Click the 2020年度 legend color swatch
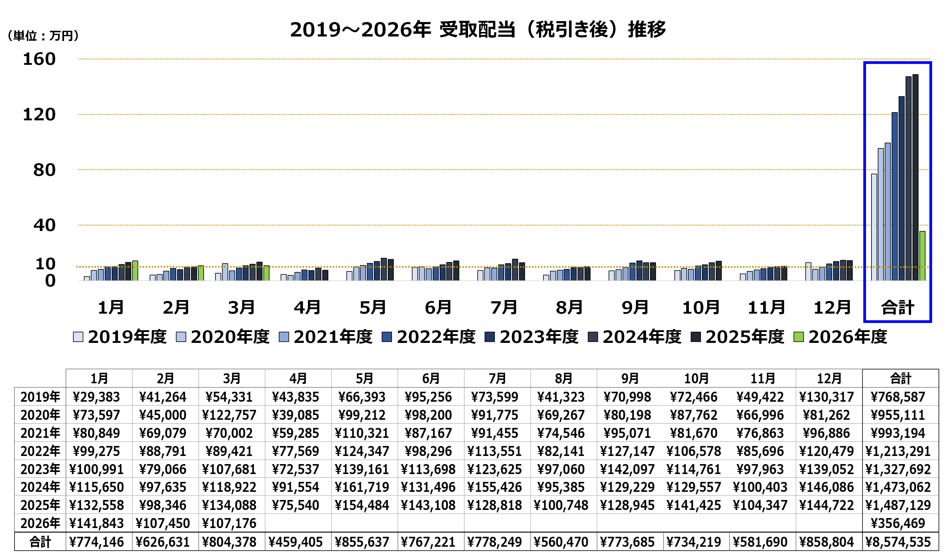Image resolution: width=949 pixels, height=560 pixels. click(181, 337)
